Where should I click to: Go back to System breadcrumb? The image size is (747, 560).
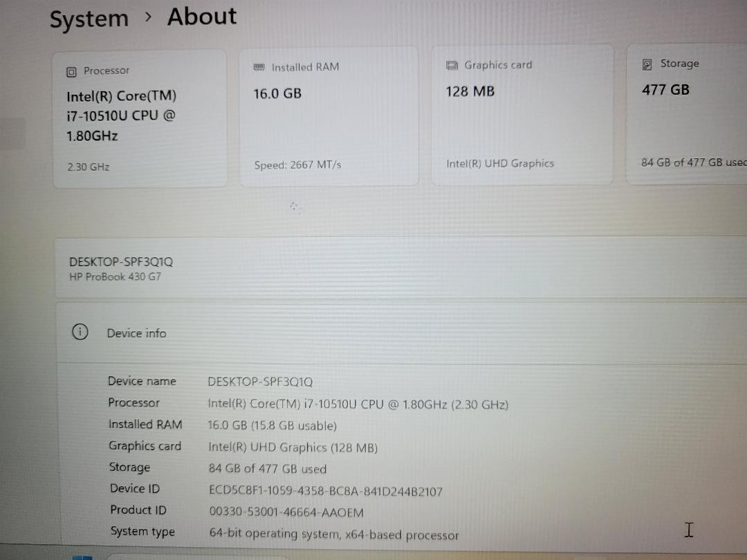[x=89, y=19]
